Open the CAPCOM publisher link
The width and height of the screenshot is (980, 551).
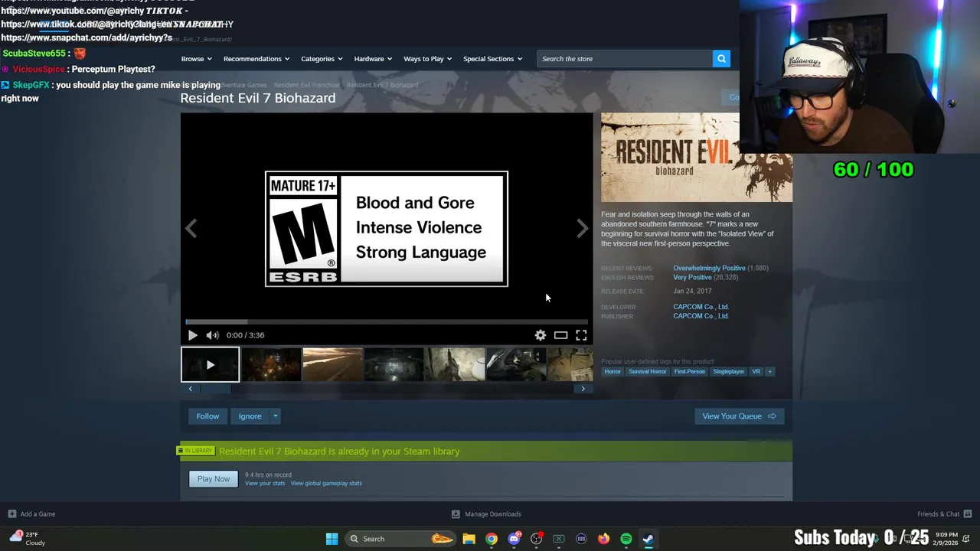[701, 316]
